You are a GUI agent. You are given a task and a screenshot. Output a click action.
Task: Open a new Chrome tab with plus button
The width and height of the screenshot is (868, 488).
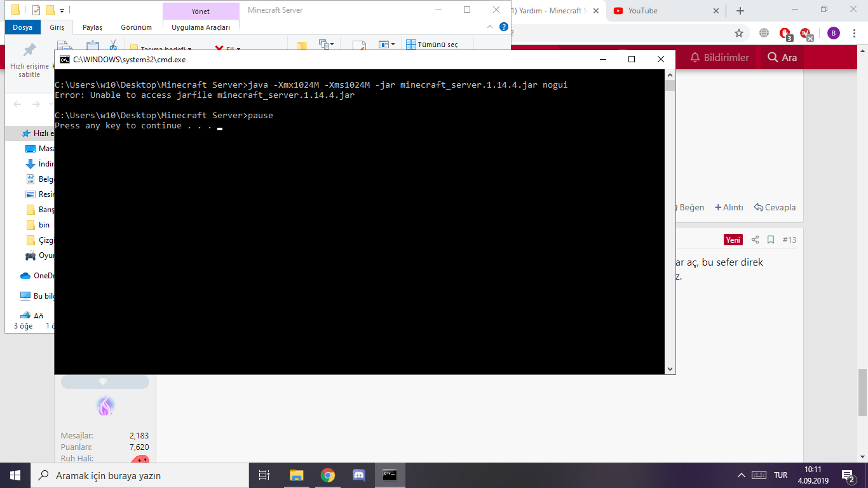[x=740, y=11]
